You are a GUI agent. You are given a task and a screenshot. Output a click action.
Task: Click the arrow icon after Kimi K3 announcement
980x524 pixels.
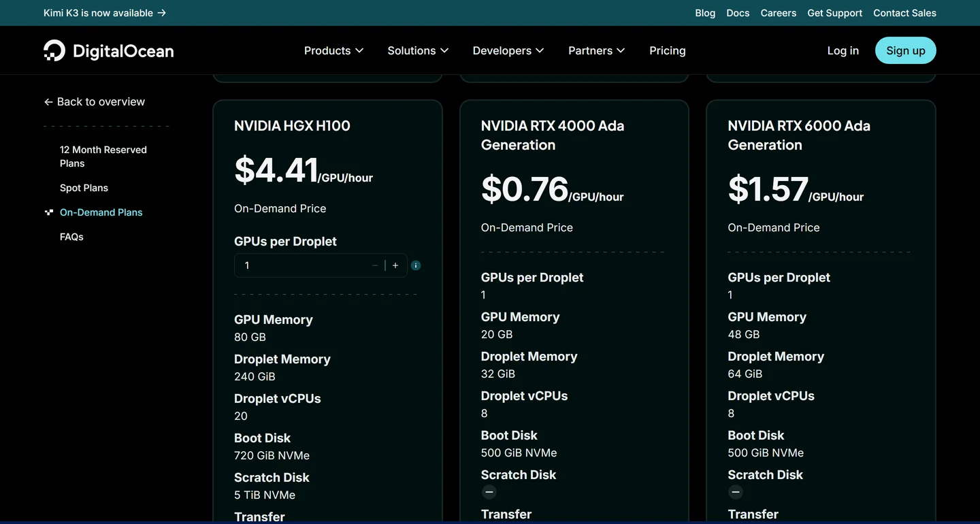[x=161, y=13]
